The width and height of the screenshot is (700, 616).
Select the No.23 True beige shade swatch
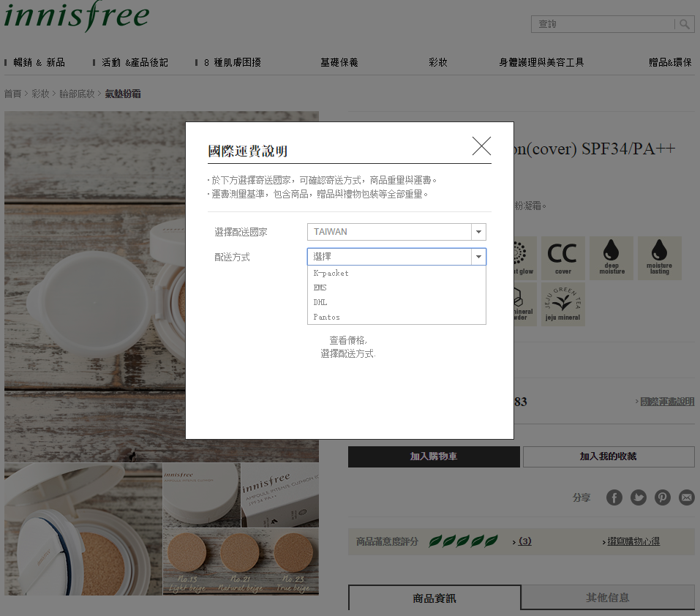click(x=293, y=554)
